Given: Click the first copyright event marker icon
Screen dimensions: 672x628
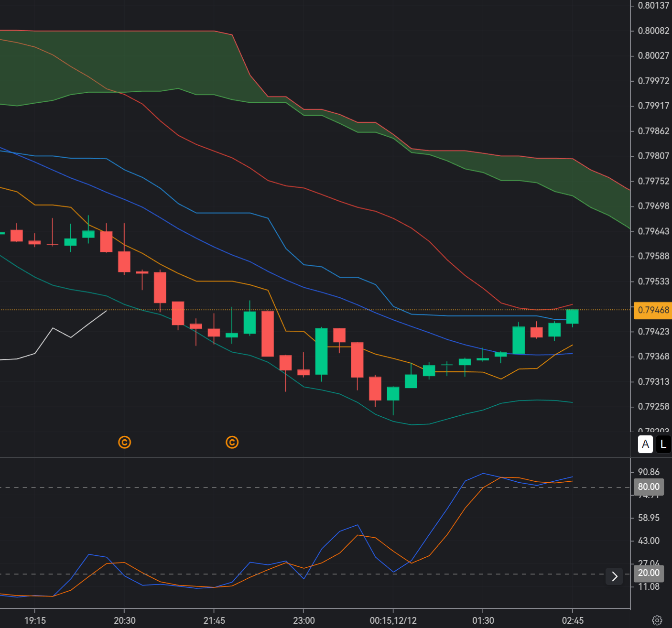Looking at the screenshot, I should 124,443.
